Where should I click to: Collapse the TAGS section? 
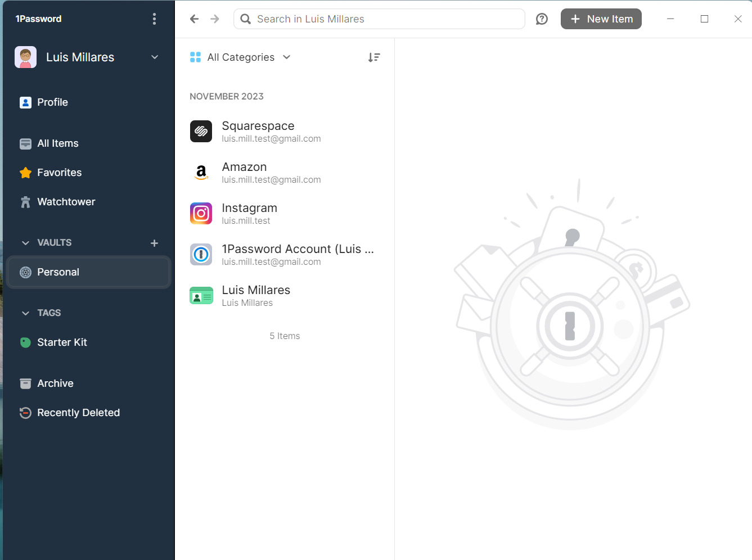point(25,313)
